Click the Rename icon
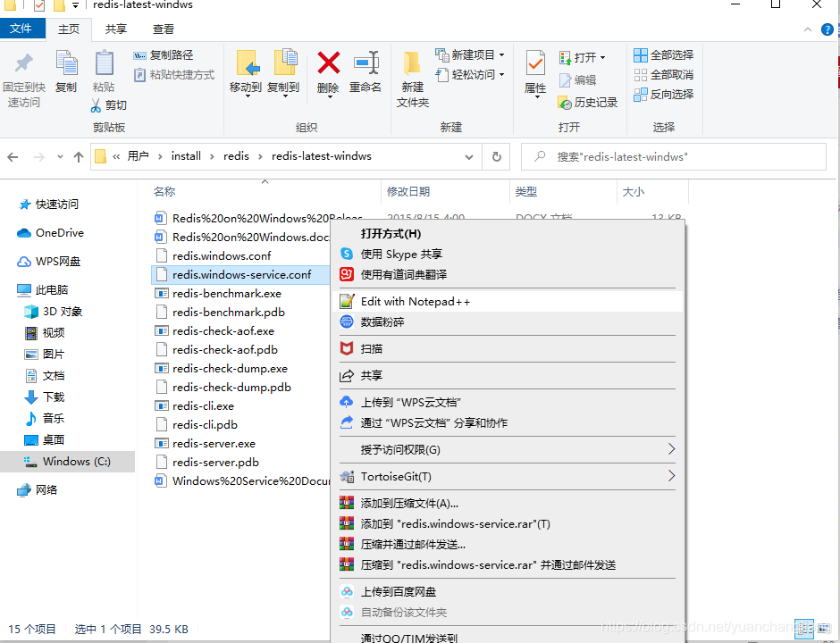This screenshot has width=840, height=643. (x=366, y=63)
